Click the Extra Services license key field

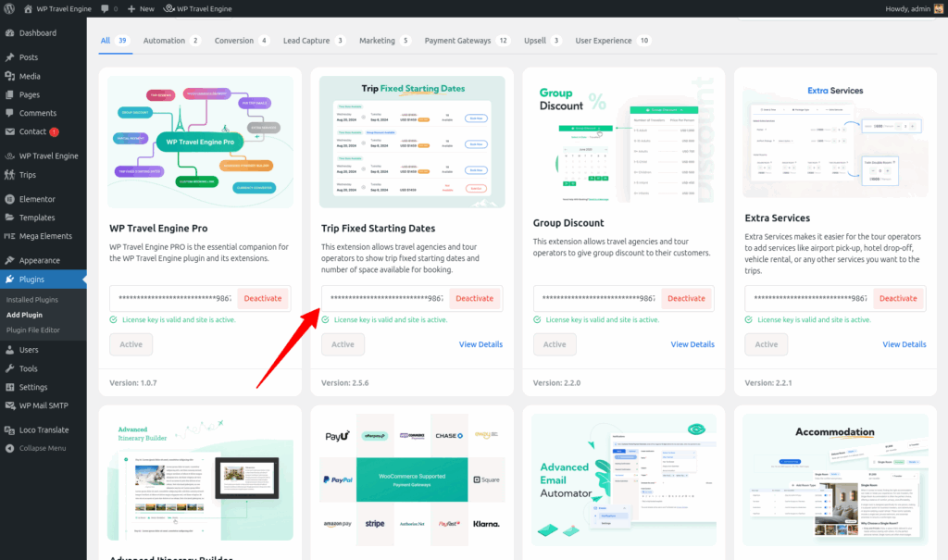tap(809, 299)
